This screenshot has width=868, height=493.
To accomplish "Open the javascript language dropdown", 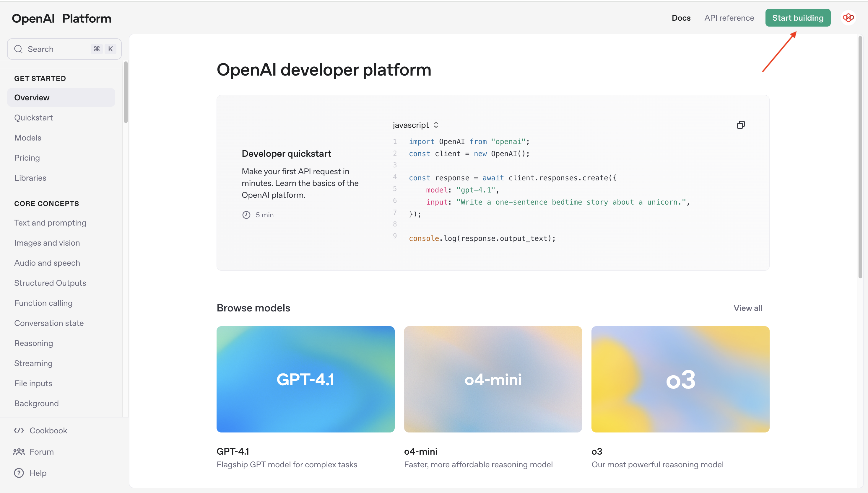I will (x=415, y=125).
